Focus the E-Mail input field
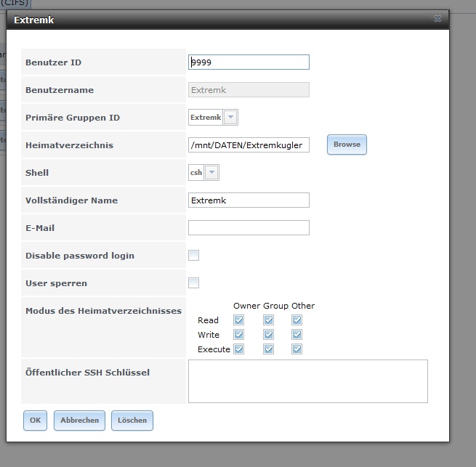 (249, 227)
